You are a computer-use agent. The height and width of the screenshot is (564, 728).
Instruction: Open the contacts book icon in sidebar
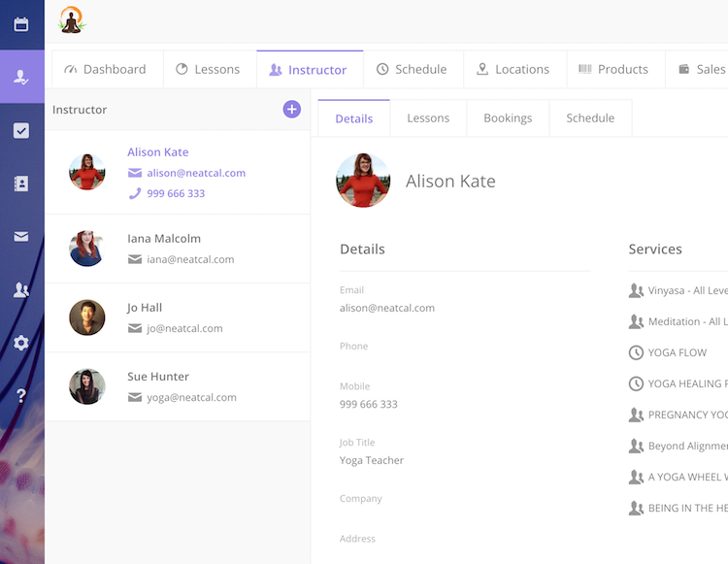tap(21, 183)
